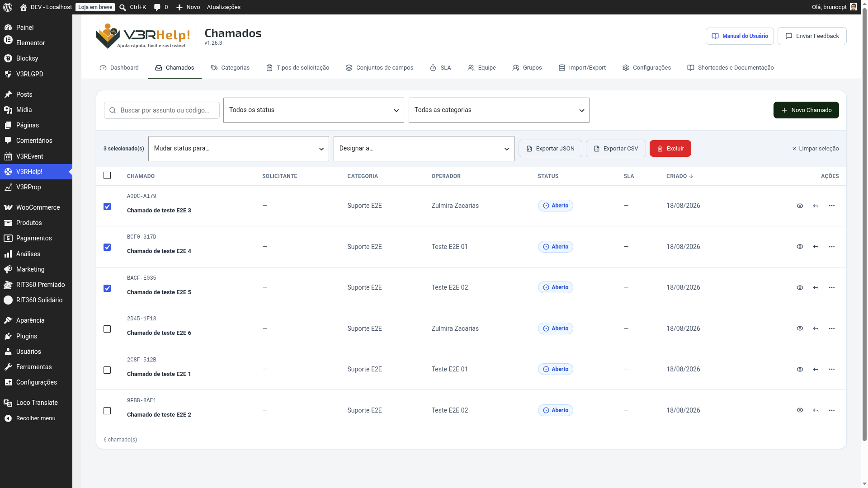Open Elementor in the sidebar

pyautogui.click(x=36, y=43)
